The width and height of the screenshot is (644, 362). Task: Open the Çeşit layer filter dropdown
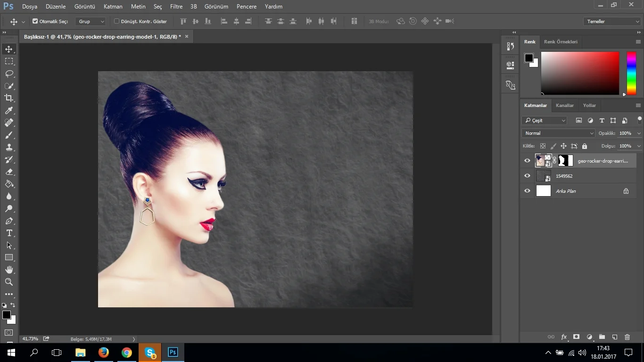[x=545, y=121]
